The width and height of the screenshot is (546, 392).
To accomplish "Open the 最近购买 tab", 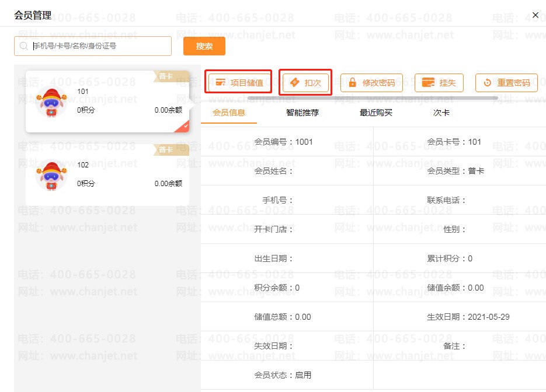I will [x=375, y=113].
